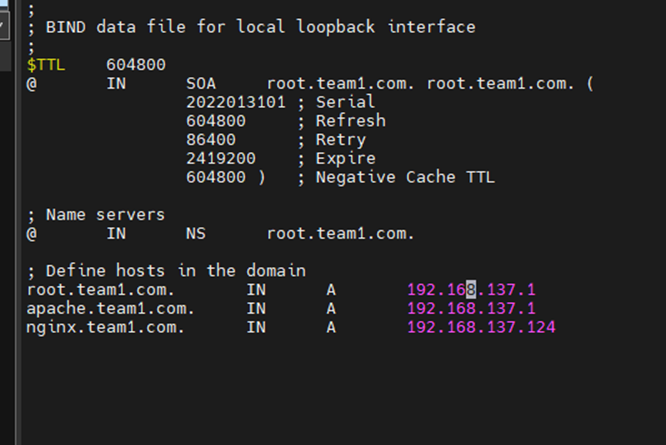This screenshot has height=445, width=666.
Task: Click root.team1.com. in the NS record
Action: point(340,234)
